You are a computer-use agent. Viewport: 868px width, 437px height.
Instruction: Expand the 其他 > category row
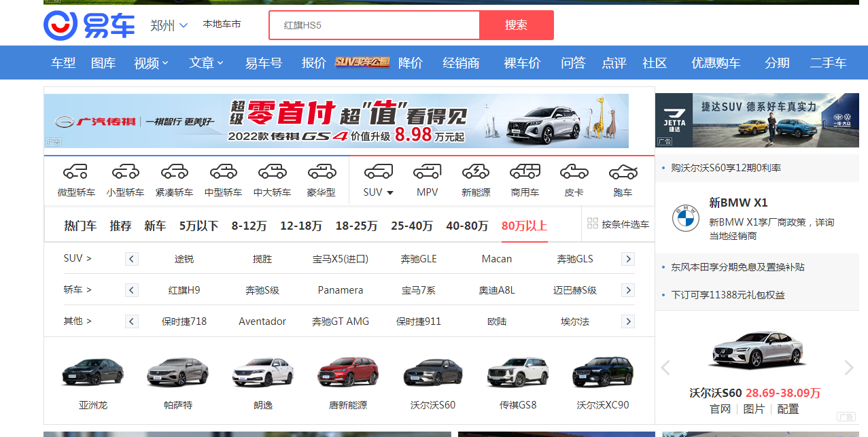(x=77, y=321)
